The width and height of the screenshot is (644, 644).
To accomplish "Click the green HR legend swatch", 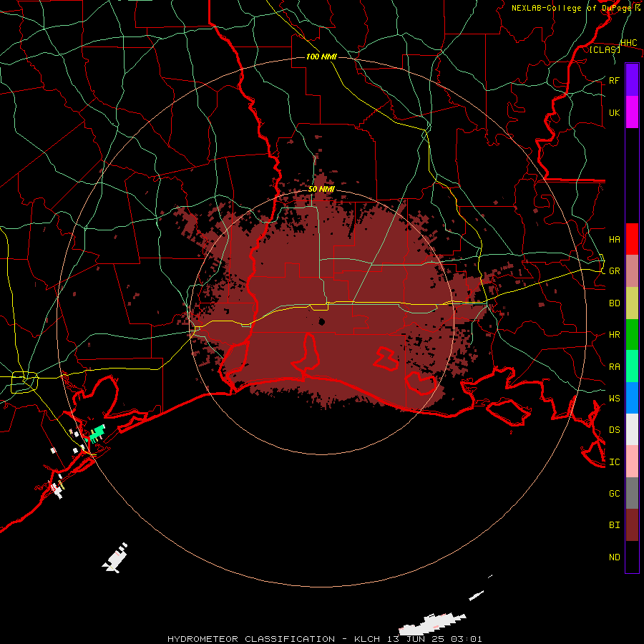I will point(632,335).
